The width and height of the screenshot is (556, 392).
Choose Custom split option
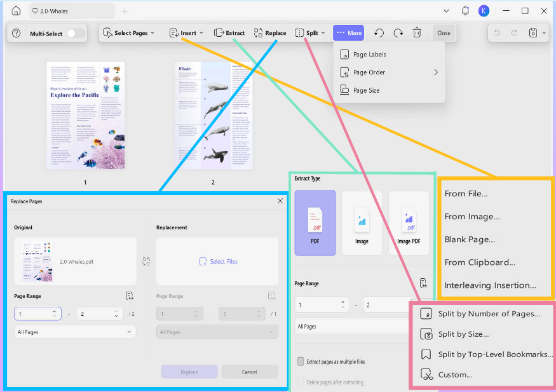coord(446,375)
